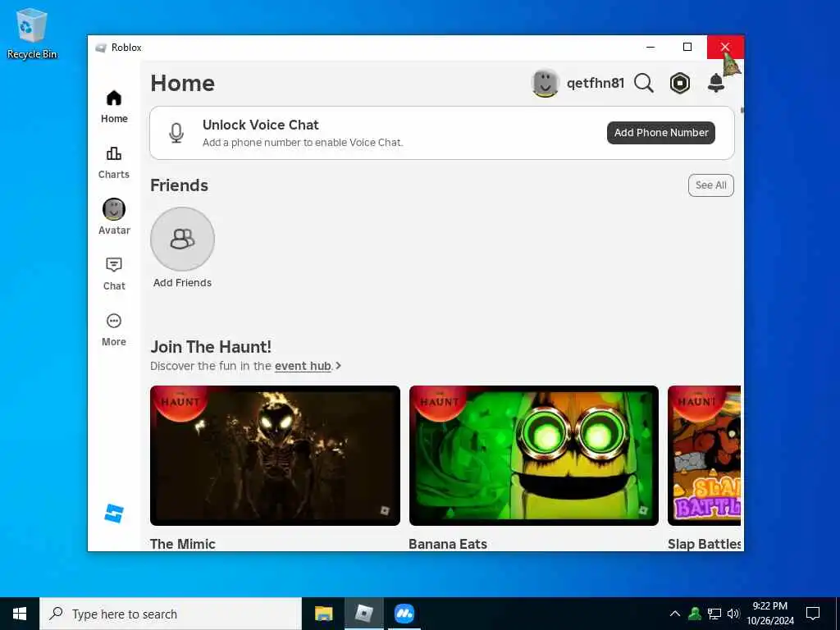Open Slap Battles game thumbnail
840x630 pixels.
pyautogui.click(x=704, y=455)
